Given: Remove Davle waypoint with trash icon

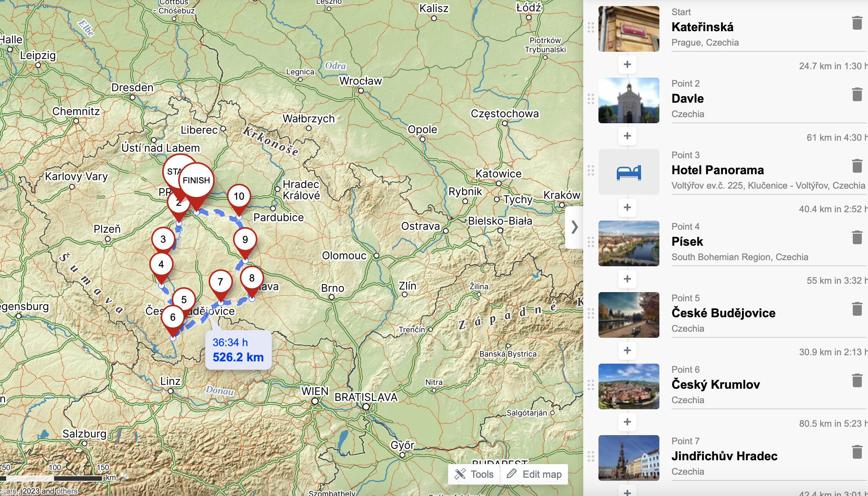Looking at the screenshot, I should 857,95.
